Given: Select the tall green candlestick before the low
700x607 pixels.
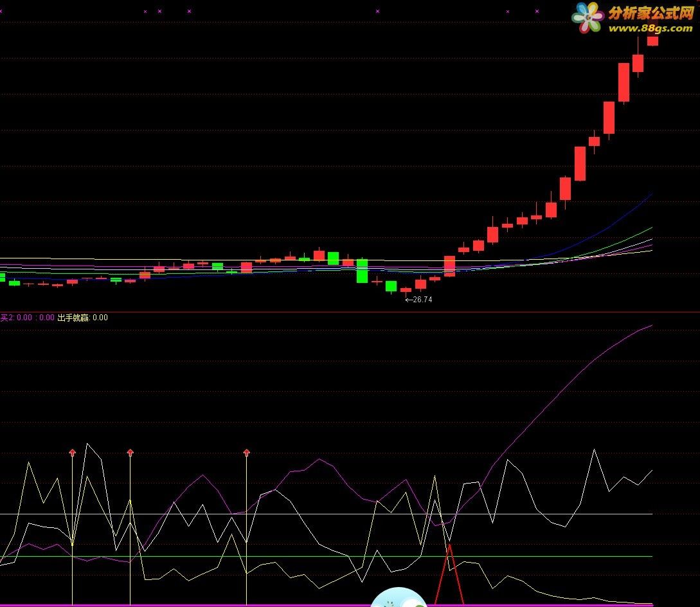Looking at the screenshot, I should pos(362,271).
